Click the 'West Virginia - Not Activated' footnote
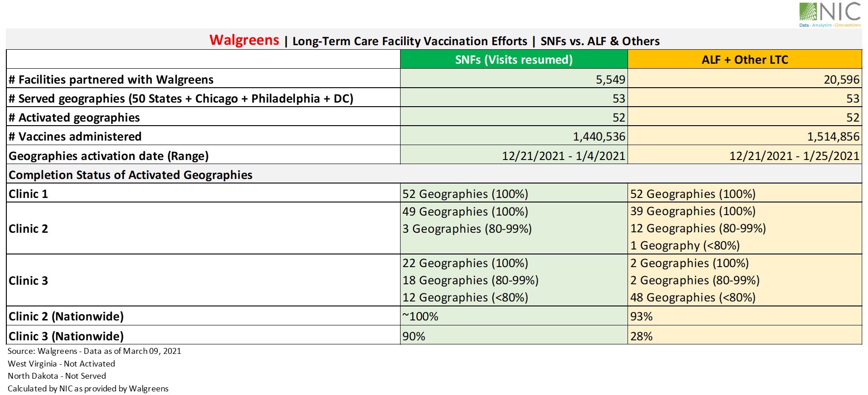 point(61,364)
